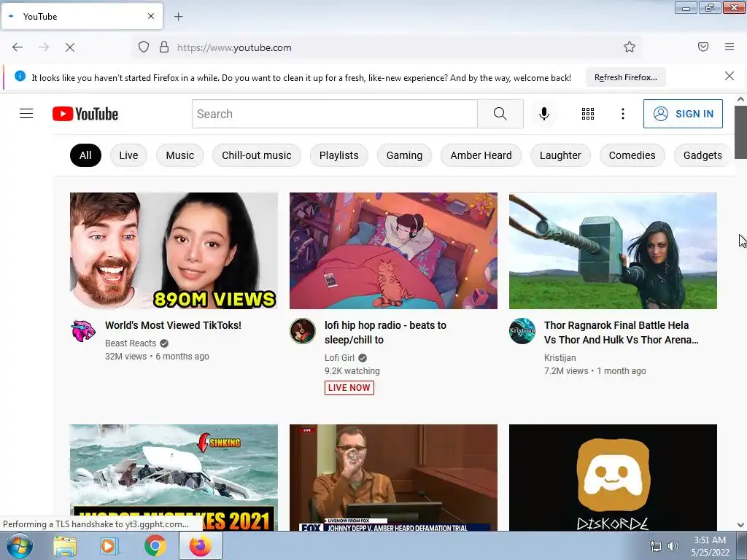Screen dimensions: 747x560
Task: Start voice search with microphone icon
Action: pyautogui.click(x=544, y=114)
